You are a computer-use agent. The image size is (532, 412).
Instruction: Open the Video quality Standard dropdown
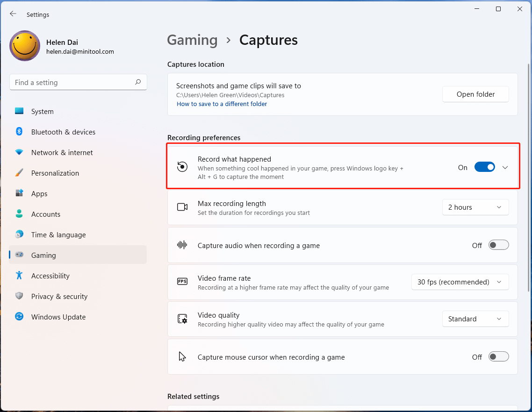point(475,319)
